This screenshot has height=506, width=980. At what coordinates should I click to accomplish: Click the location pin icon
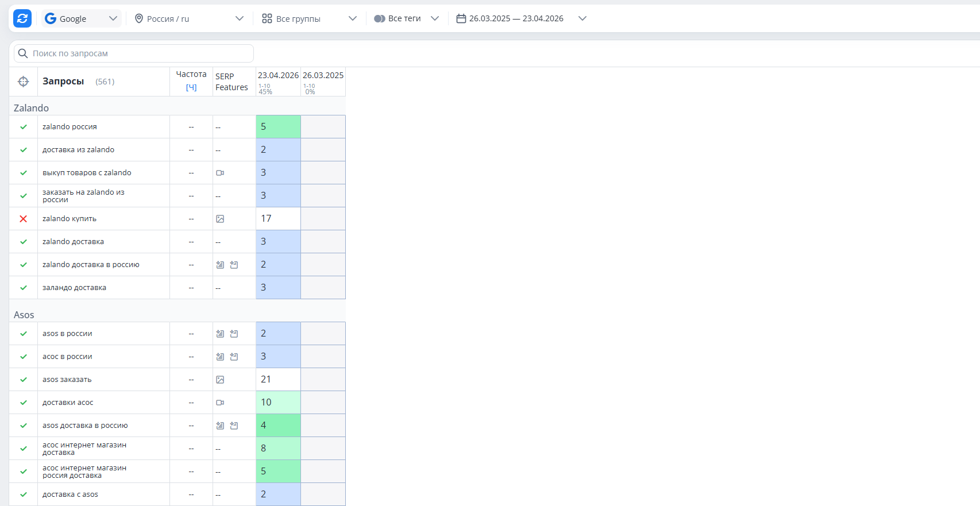pos(139,18)
